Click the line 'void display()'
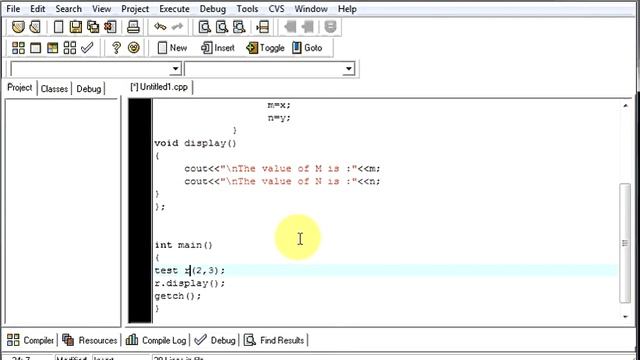 [x=196, y=143]
